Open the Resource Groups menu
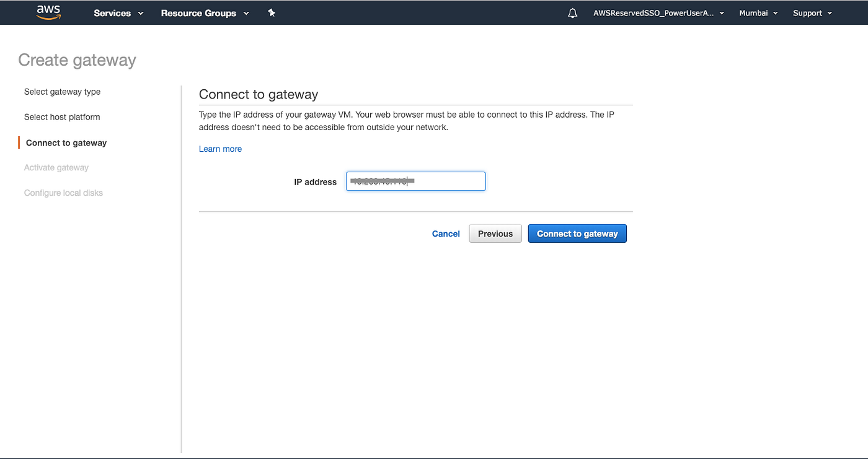Image resolution: width=868 pixels, height=459 pixels. (x=198, y=12)
